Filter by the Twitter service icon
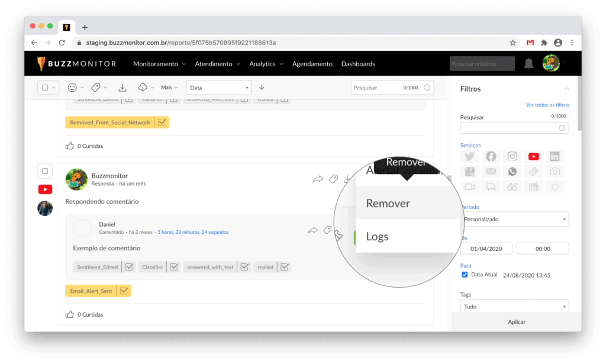This screenshot has height=364, width=606. tap(469, 156)
